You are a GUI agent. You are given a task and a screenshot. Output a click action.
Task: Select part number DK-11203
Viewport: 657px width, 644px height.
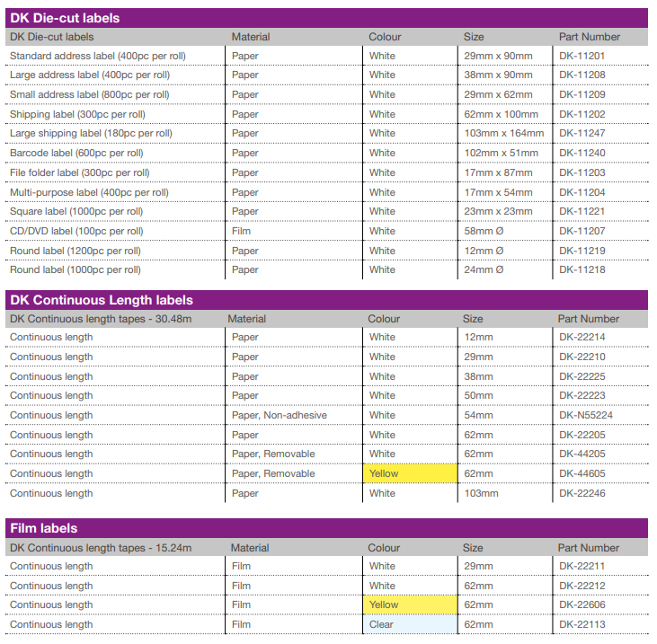point(582,172)
